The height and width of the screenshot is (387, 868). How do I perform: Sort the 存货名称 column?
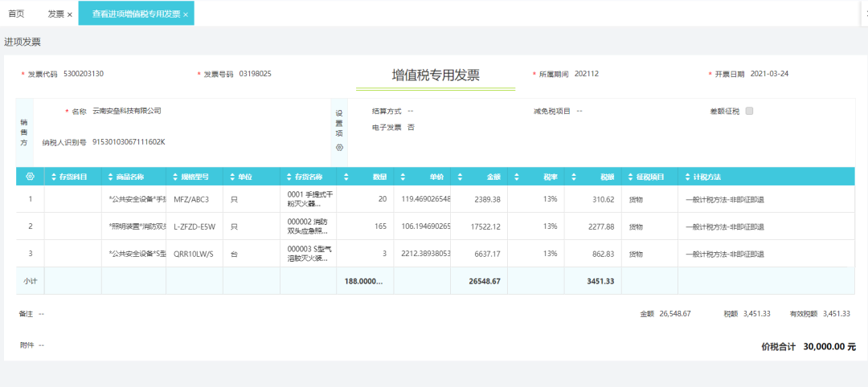click(289, 177)
